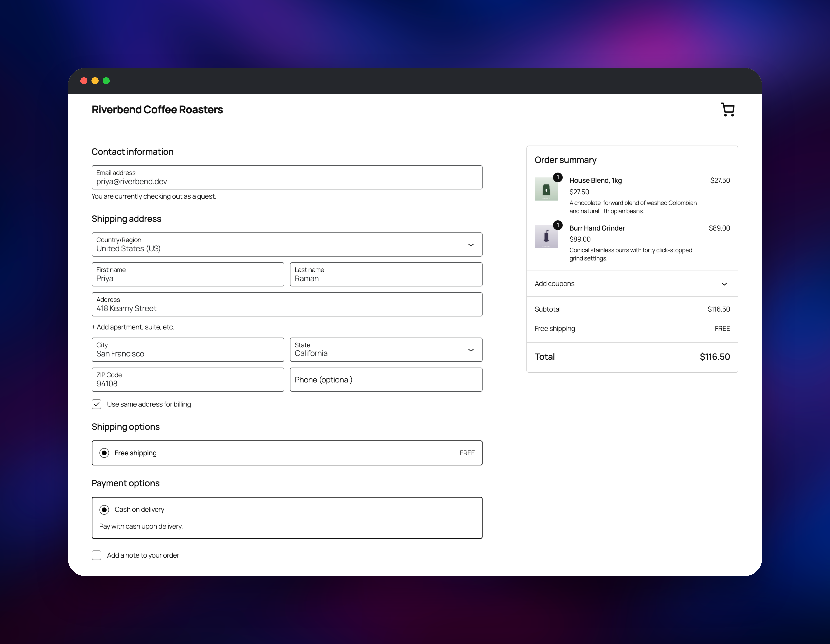Click the ZIP Code field 94108
The image size is (830, 644).
click(188, 380)
